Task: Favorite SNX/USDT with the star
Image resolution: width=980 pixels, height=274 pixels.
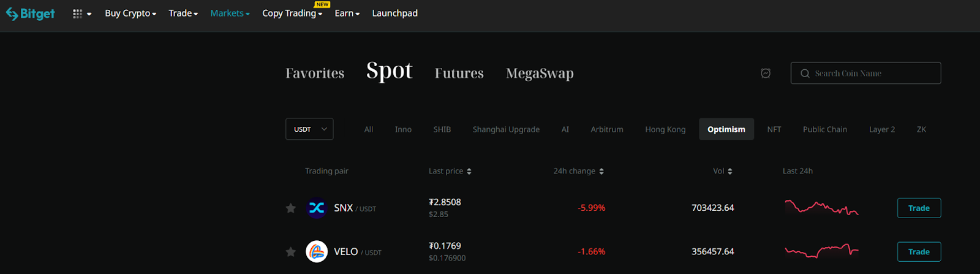Action: coord(291,208)
